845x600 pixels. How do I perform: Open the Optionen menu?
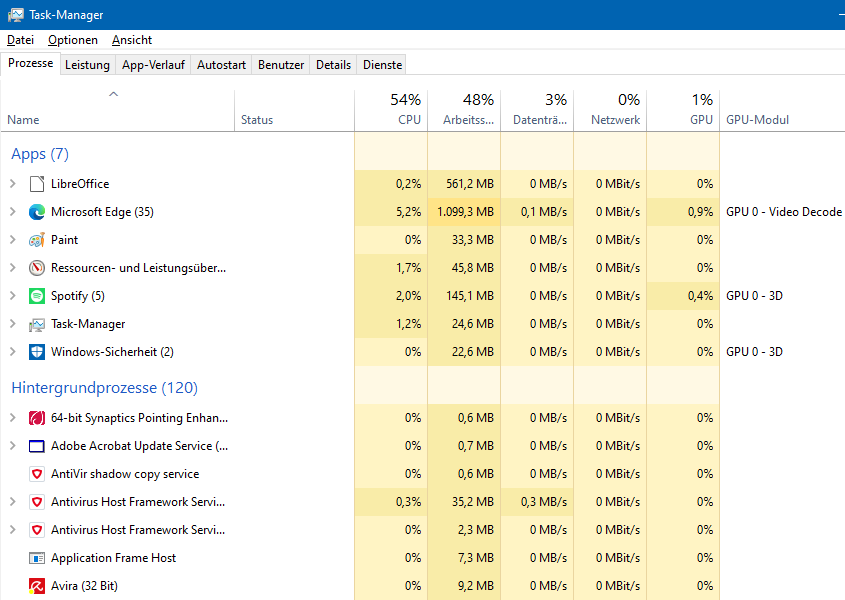(73, 40)
